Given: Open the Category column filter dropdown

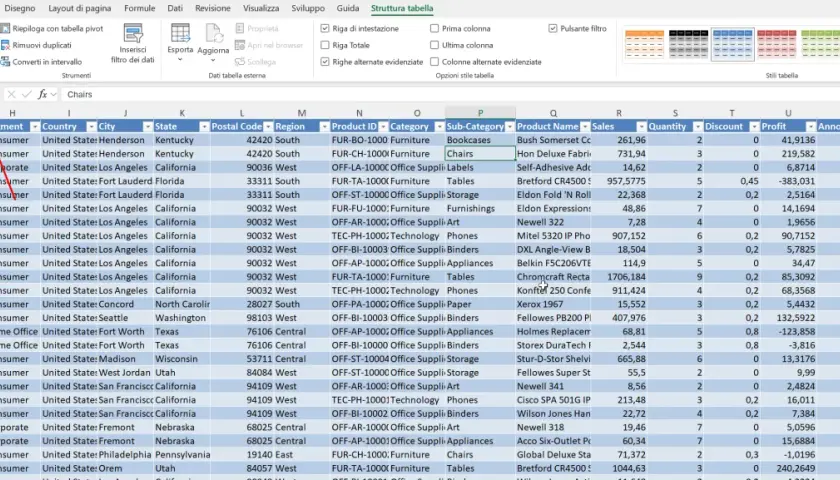Looking at the screenshot, I should [x=439, y=126].
